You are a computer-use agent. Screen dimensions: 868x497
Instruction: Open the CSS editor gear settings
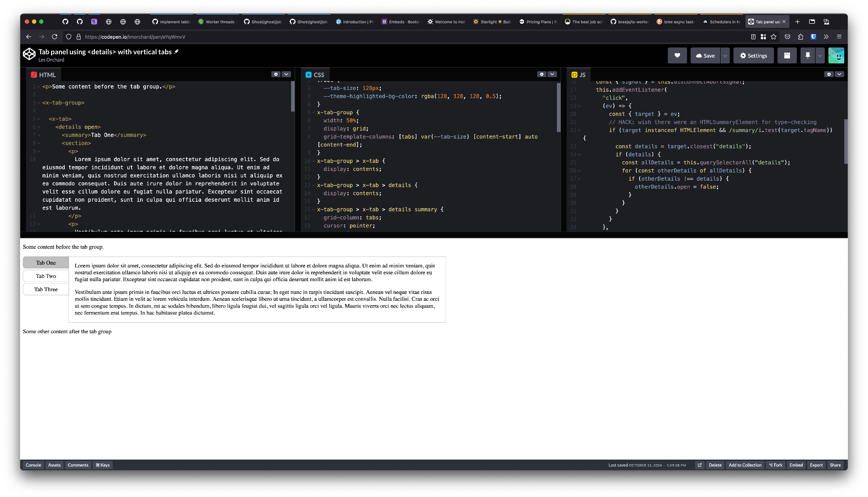[x=541, y=74]
